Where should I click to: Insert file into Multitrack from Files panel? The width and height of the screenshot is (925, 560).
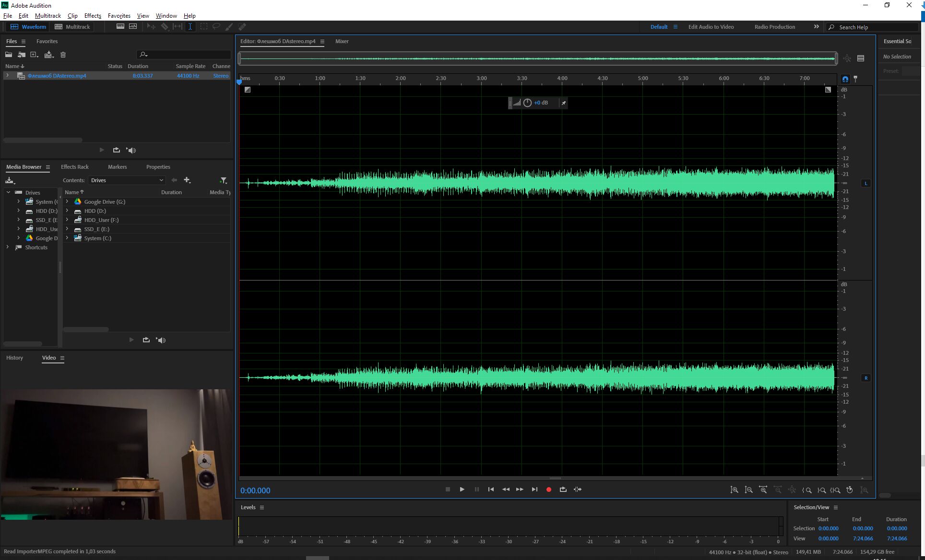pyautogui.click(x=49, y=55)
